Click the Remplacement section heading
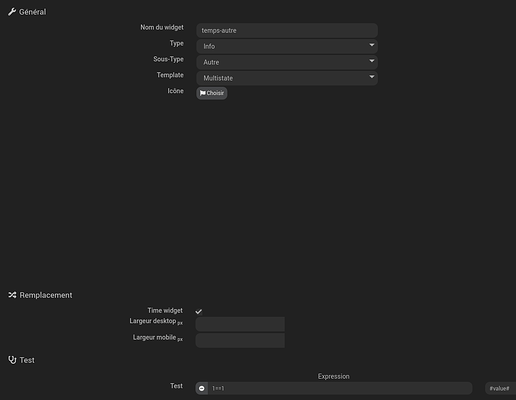This screenshot has height=400, width=516. click(x=46, y=295)
